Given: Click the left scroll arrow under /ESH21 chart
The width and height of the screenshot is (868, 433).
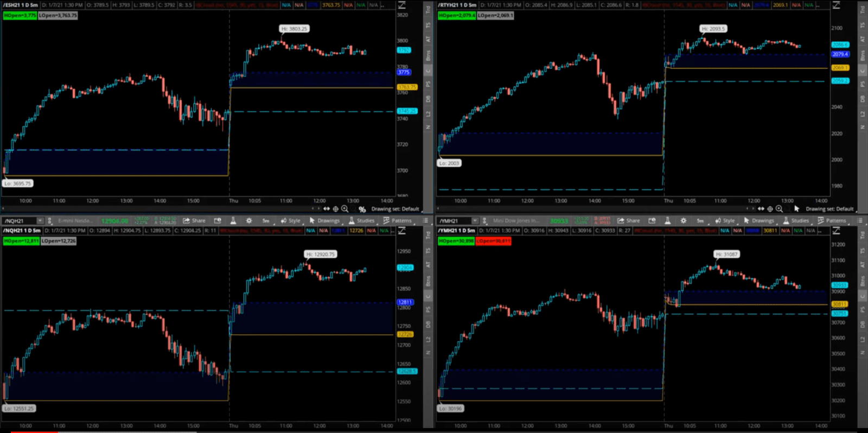Looking at the screenshot, I should (x=3, y=209).
